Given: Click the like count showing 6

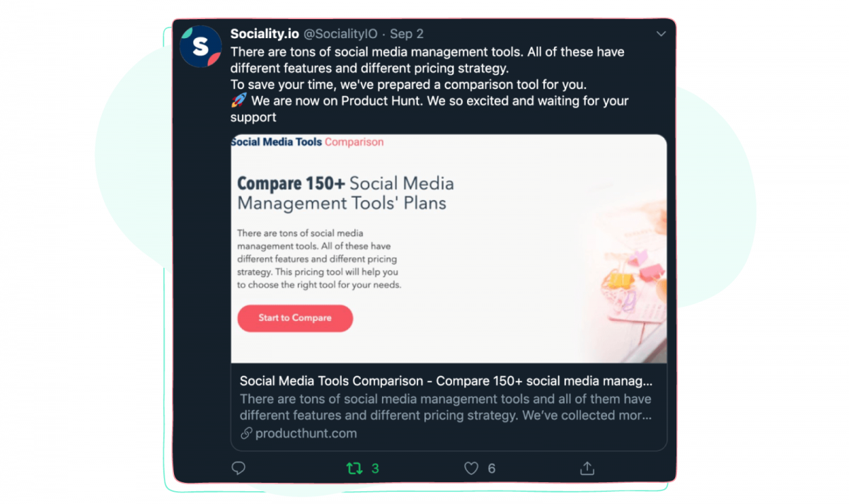Looking at the screenshot, I should [493, 468].
